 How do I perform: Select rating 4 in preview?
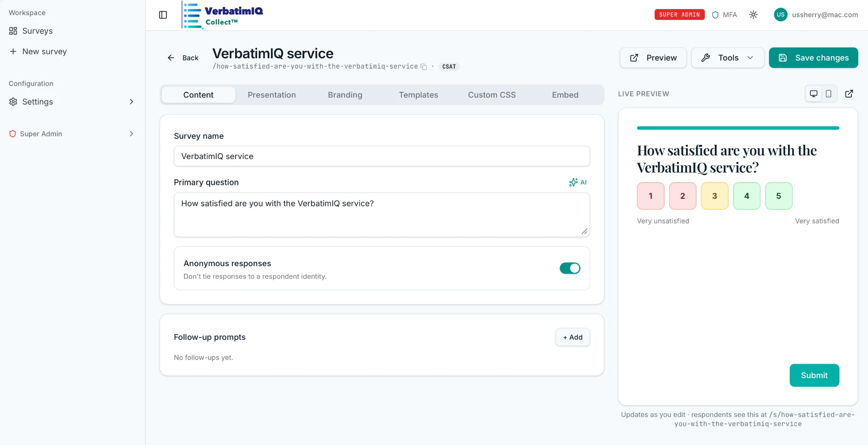pos(746,196)
